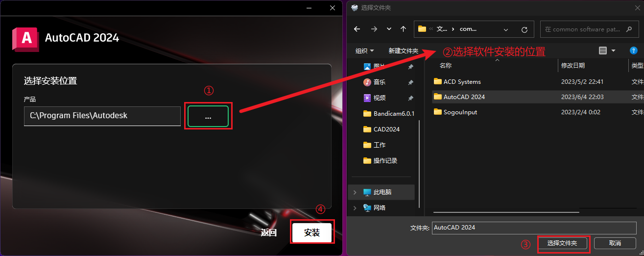Open the 组织 dropdown menu
The image size is (644, 256).
[x=364, y=51]
